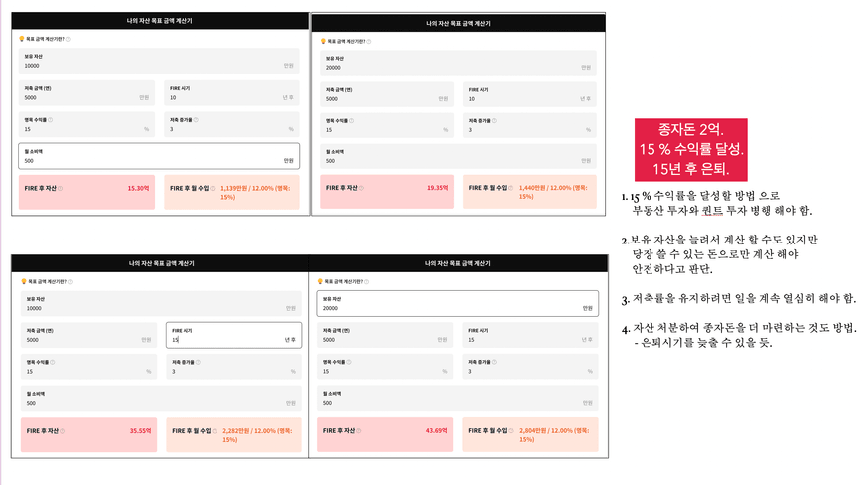Click the note line 안전하다고 판단.
The image size is (868, 485).
(672, 269)
